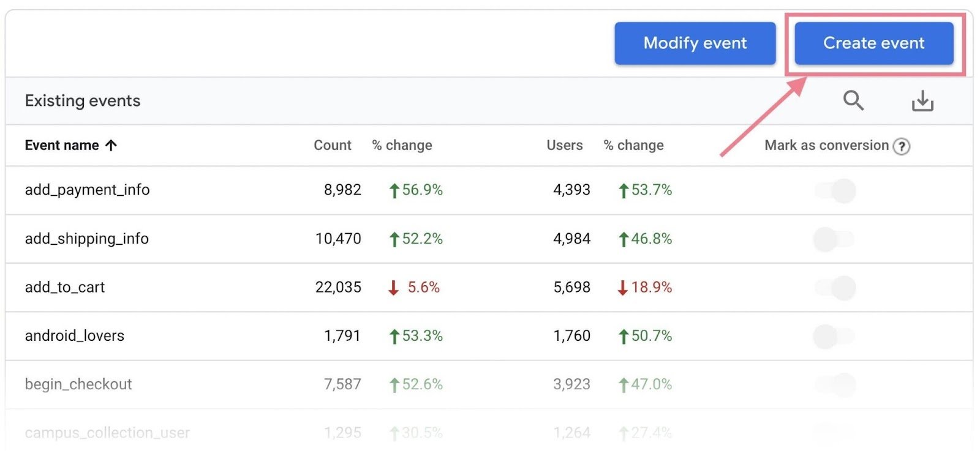Open the campus_collection_user event

coord(107,433)
